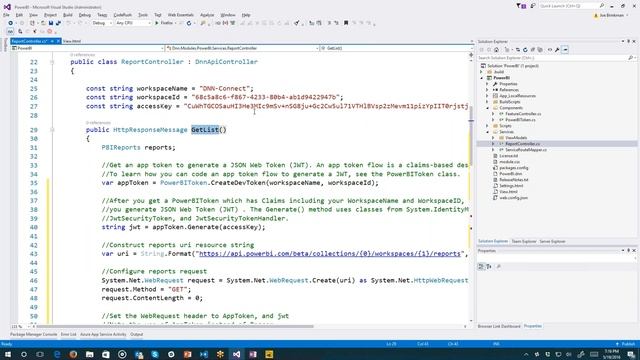This screenshot has height=360, width=640.
Task: Click the Preview Selected Items icon in Solution Explorer
Action: (x=565, y=50)
